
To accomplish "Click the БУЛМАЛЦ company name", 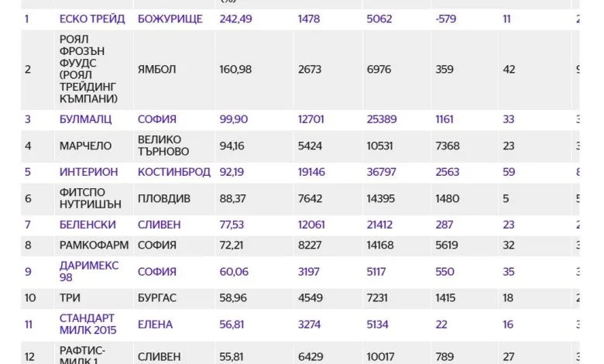I will (85, 119).
